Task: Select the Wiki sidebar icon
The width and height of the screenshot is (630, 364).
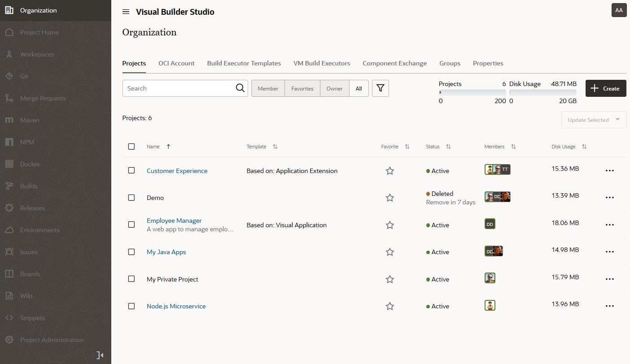Action: [26, 295]
